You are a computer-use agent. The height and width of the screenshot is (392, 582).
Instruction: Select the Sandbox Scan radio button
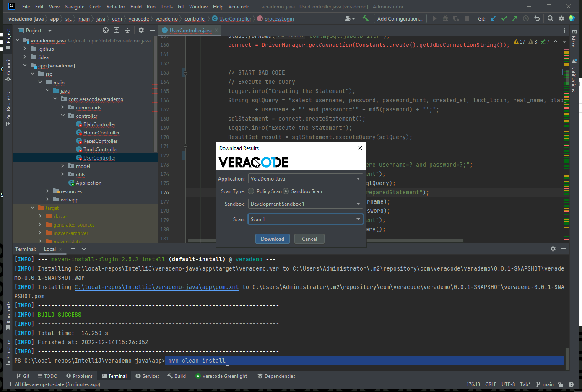[x=286, y=191]
